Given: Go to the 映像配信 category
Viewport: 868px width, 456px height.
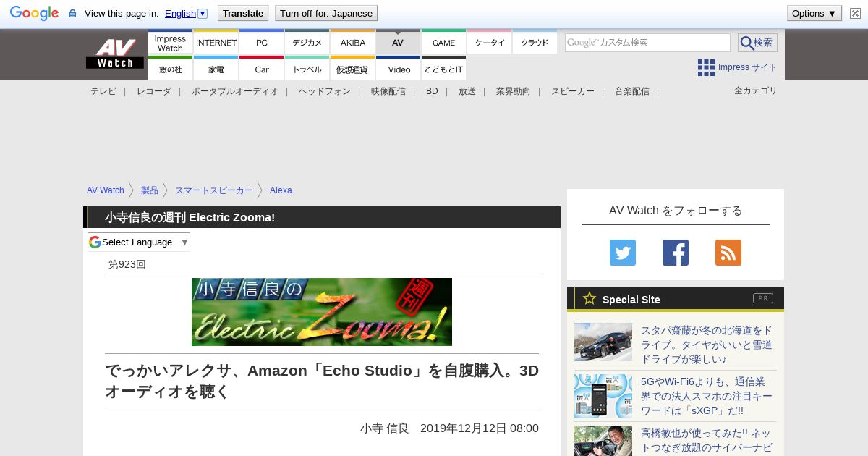Looking at the screenshot, I should coord(388,91).
